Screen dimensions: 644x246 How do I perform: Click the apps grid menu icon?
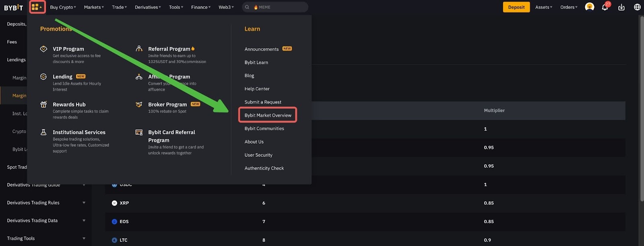pos(35,7)
